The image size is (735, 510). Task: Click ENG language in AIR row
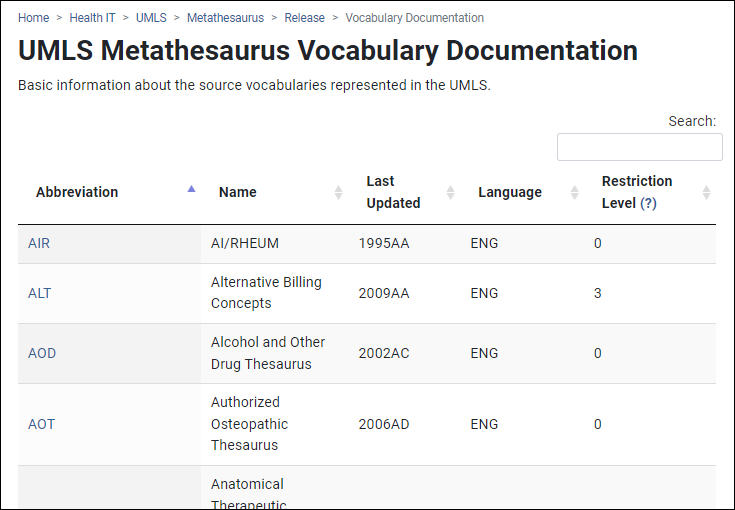pos(484,243)
